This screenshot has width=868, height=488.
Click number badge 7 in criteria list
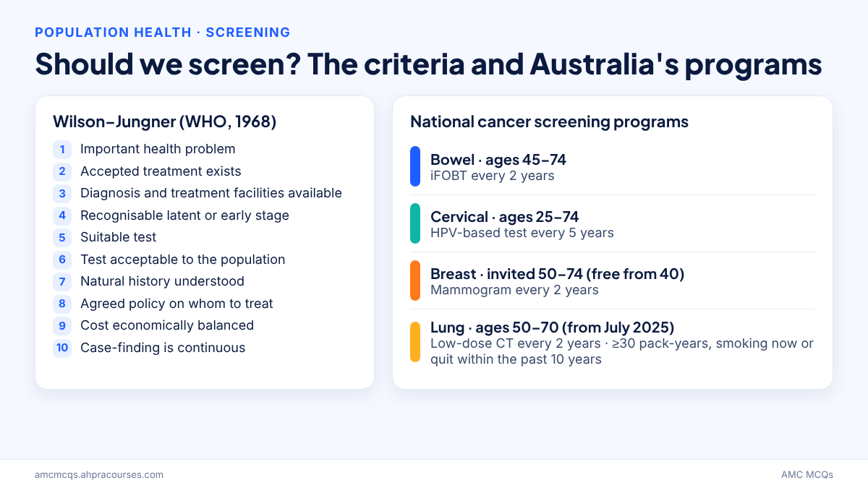click(x=62, y=282)
